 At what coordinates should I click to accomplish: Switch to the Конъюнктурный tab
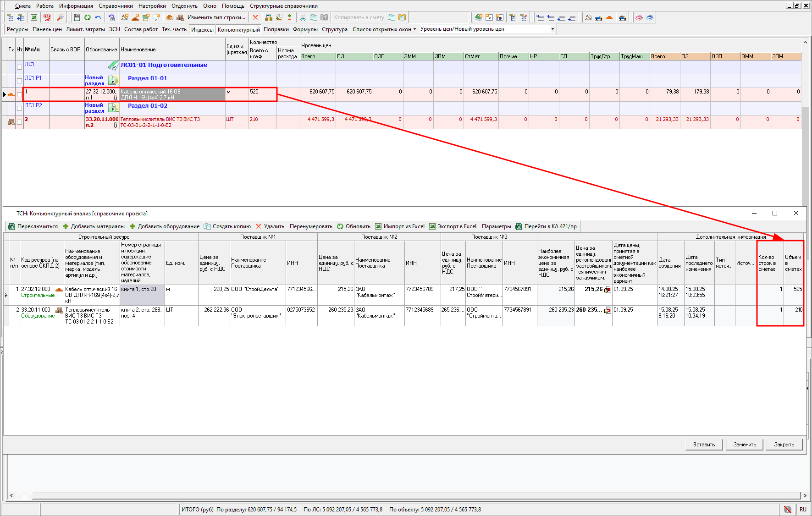tap(238, 29)
